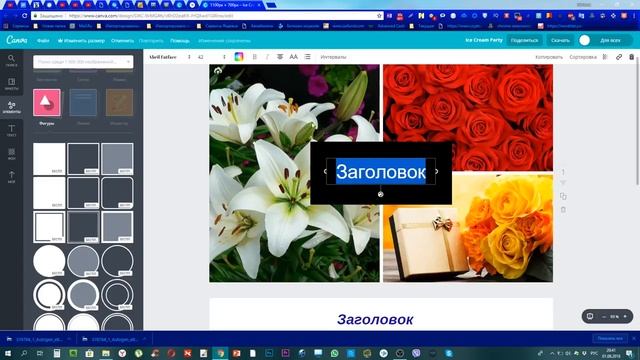640x360 pixels.
Task: Reload the page in the browser
Action: [24, 16]
